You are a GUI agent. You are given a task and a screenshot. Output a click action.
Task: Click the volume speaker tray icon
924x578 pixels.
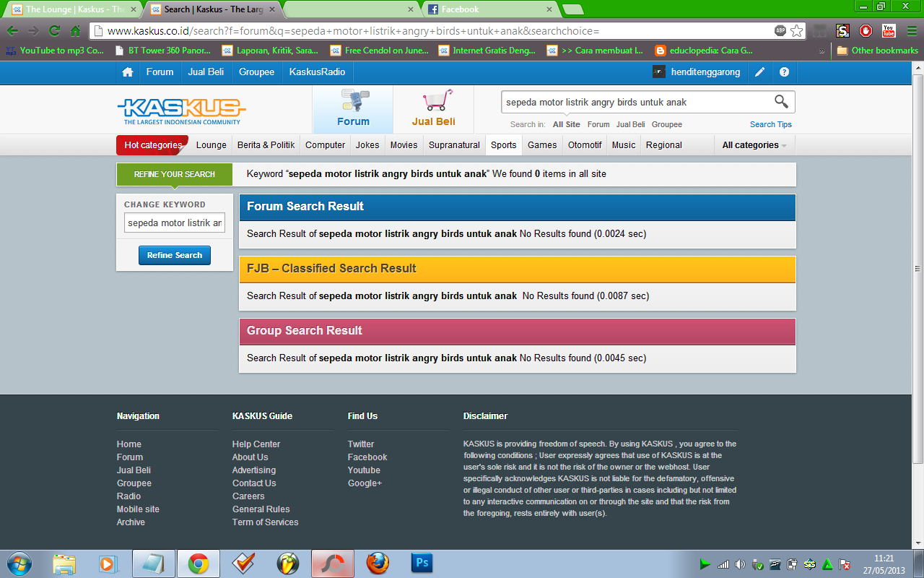click(x=740, y=564)
